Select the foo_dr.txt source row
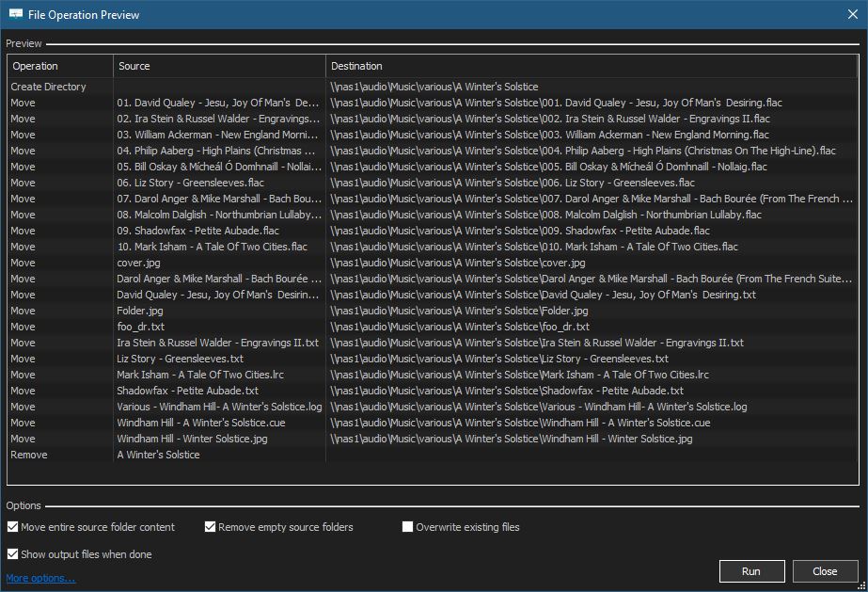The width and height of the screenshot is (868, 592). (141, 327)
